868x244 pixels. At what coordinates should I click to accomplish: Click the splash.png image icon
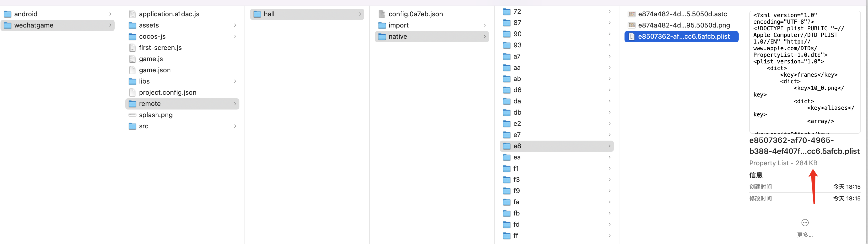[132, 115]
